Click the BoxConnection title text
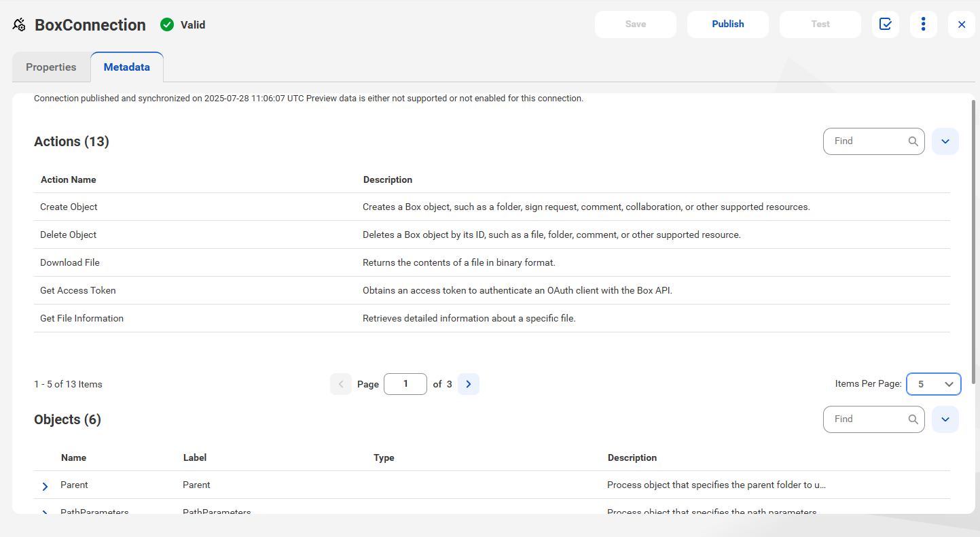This screenshot has width=980, height=537. click(90, 25)
